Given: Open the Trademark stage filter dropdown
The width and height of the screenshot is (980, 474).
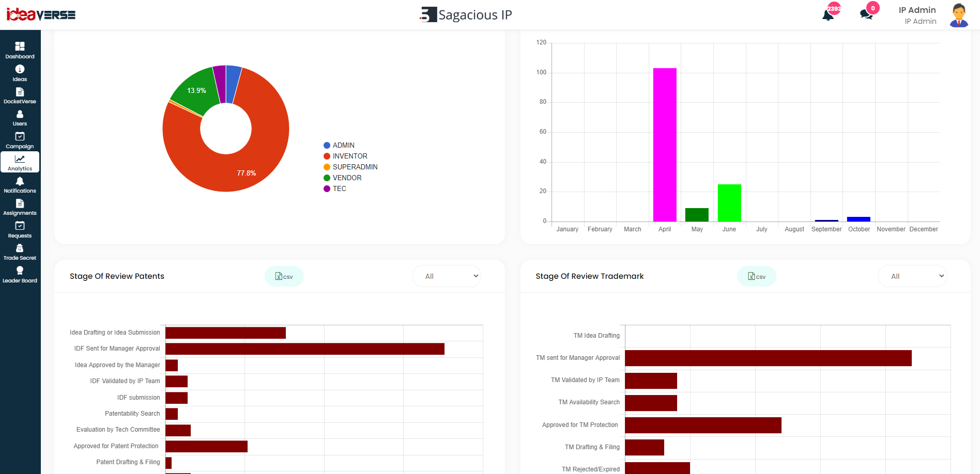Looking at the screenshot, I should click(913, 276).
